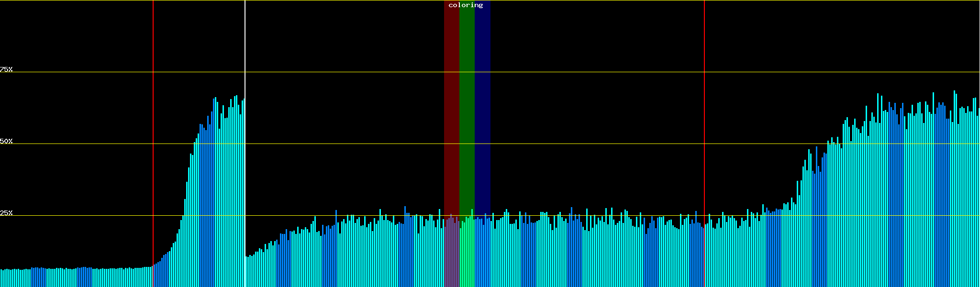Click the pink-tinted bars under the red band
Screen dimensions: 980x287
pyautogui.click(x=451, y=254)
